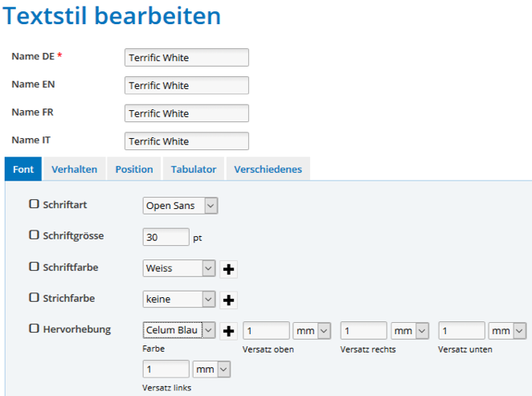Screen dimensions: 532x396
Task: Open the Open Sans font dropdown
Action: point(180,206)
